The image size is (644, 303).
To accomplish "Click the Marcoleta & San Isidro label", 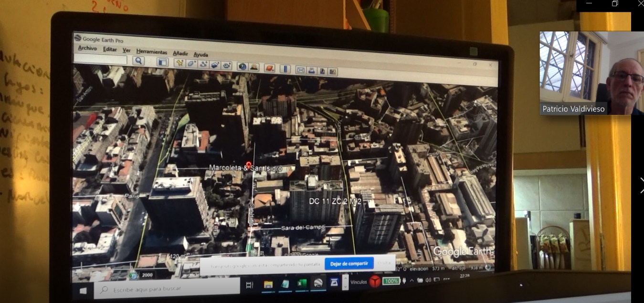I will point(245,168).
